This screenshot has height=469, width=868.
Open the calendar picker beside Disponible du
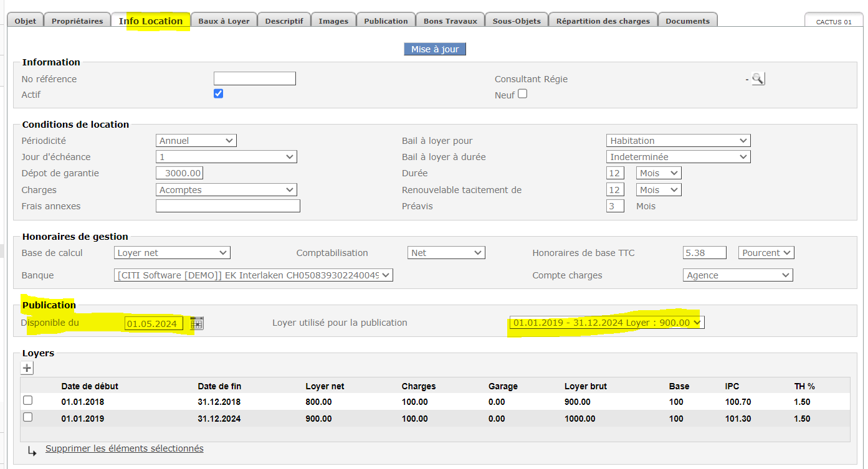click(x=197, y=323)
